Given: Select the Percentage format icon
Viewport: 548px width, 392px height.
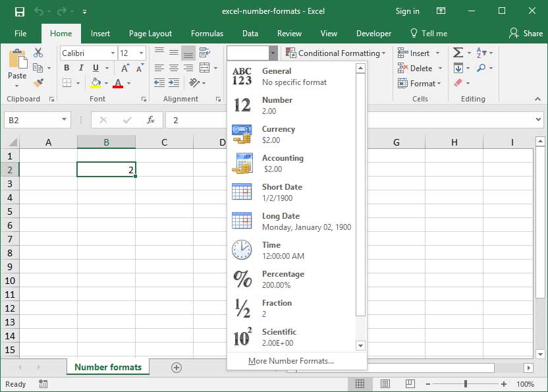Looking at the screenshot, I should [x=242, y=279].
